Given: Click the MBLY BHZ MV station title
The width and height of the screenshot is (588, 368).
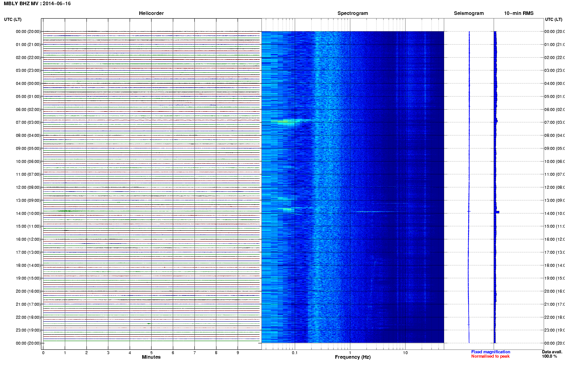Looking at the screenshot, I should click(37, 4).
